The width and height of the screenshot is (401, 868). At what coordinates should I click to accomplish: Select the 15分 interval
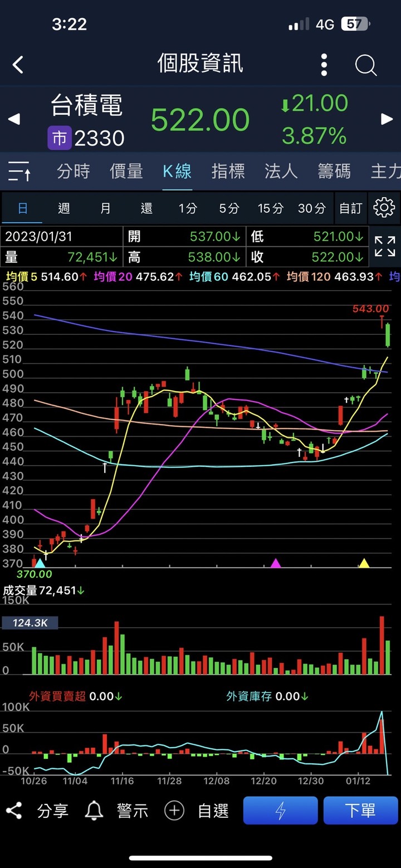pyautogui.click(x=271, y=208)
